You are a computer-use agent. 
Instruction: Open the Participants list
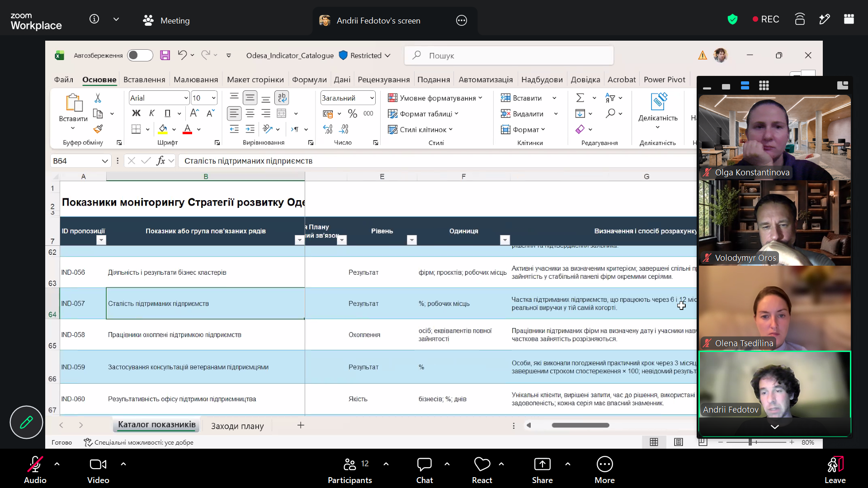(x=350, y=470)
